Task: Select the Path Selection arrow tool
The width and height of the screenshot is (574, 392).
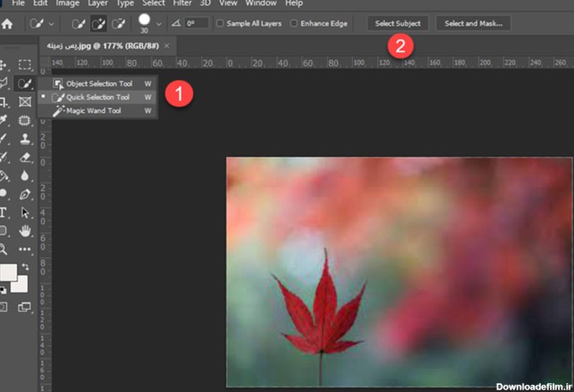Action: click(25, 212)
